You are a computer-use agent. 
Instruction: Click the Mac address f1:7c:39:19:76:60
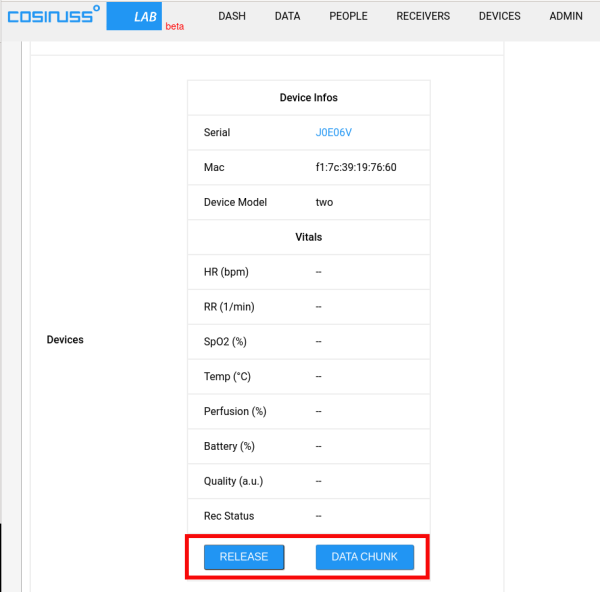[356, 167]
